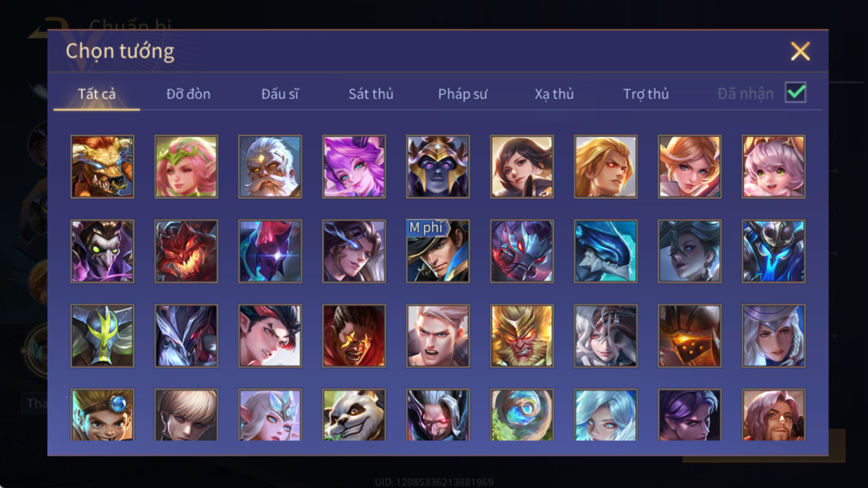Select the panda hero portrait

pos(354,415)
